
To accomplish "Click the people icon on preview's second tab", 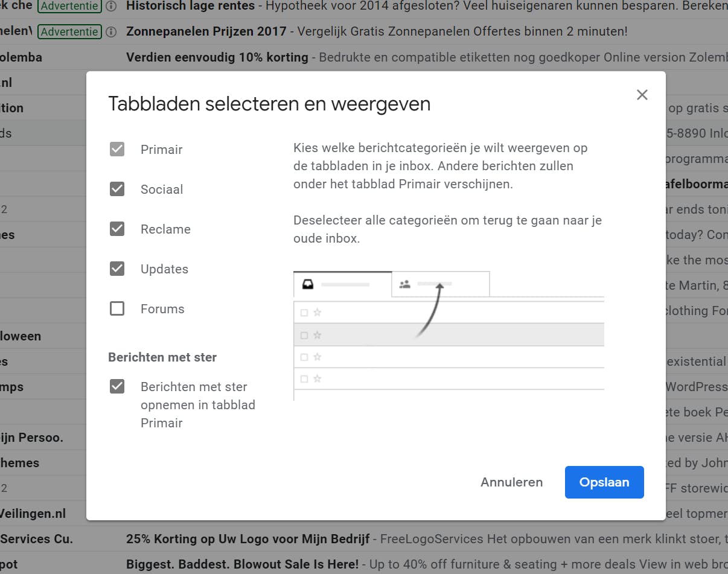I will [x=404, y=284].
